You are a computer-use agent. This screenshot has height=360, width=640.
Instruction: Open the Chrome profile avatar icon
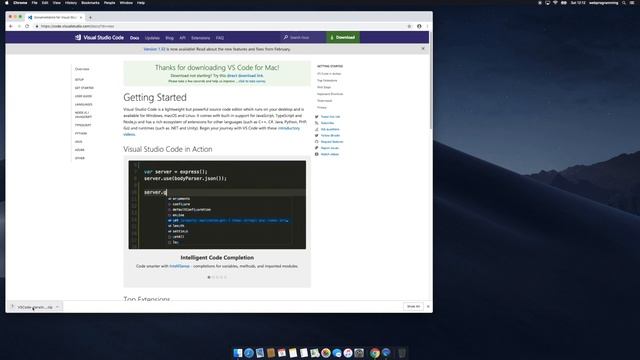click(x=419, y=26)
